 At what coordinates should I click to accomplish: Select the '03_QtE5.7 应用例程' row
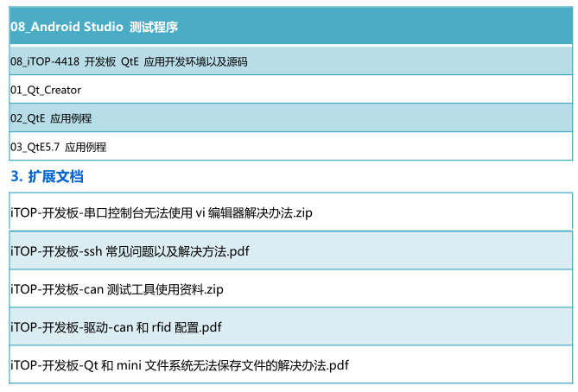click(x=291, y=147)
